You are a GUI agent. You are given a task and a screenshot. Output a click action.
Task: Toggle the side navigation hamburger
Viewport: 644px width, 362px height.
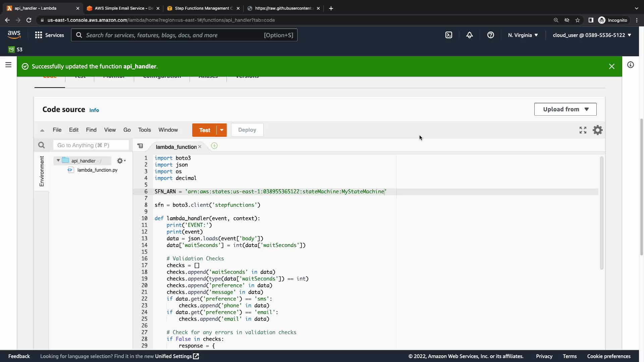(x=8, y=65)
